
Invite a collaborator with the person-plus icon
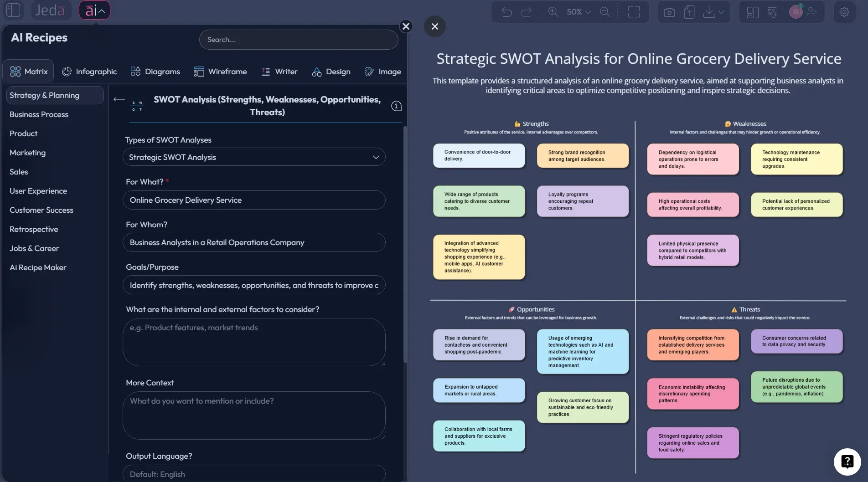(x=811, y=12)
